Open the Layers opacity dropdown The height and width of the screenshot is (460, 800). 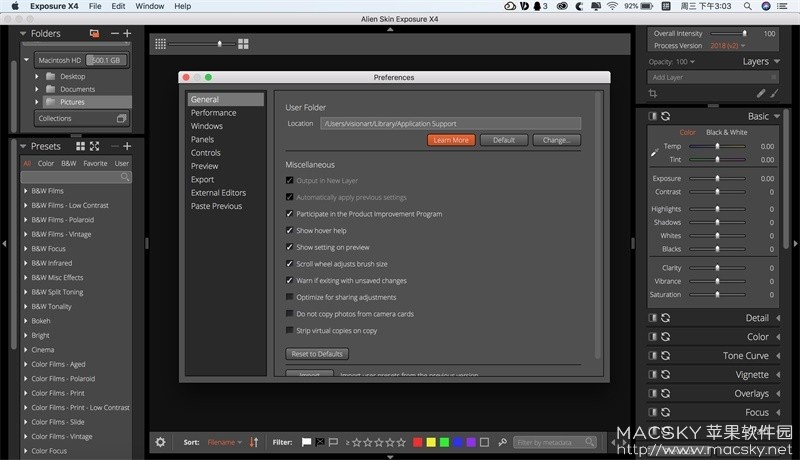(x=685, y=62)
